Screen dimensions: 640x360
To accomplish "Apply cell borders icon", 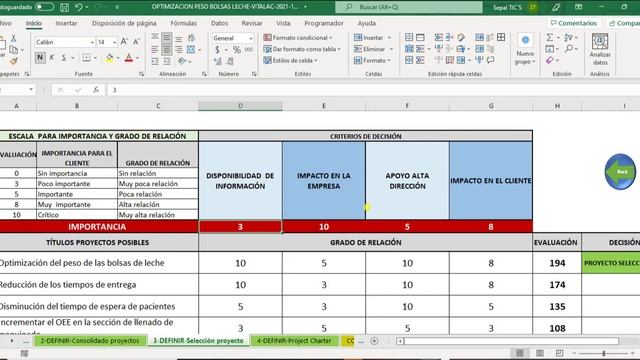I will [86, 58].
